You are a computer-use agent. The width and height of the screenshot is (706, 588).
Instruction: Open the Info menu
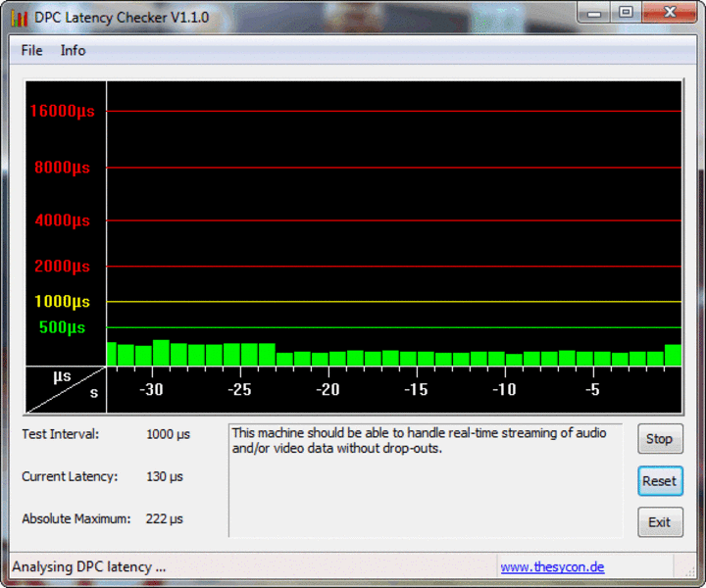[73, 50]
